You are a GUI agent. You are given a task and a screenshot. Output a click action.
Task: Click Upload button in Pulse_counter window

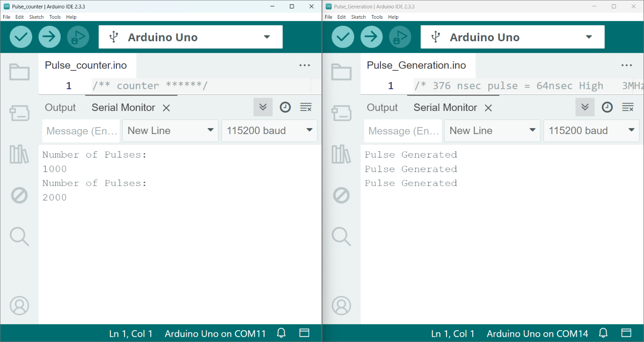tap(49, 37)
